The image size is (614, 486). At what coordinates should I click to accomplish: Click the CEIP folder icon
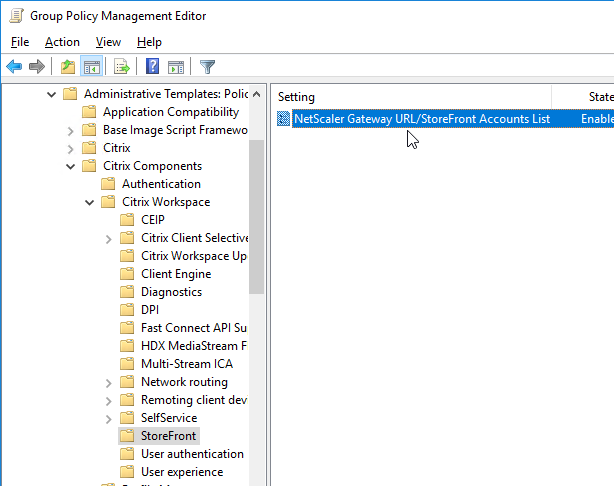127,220
